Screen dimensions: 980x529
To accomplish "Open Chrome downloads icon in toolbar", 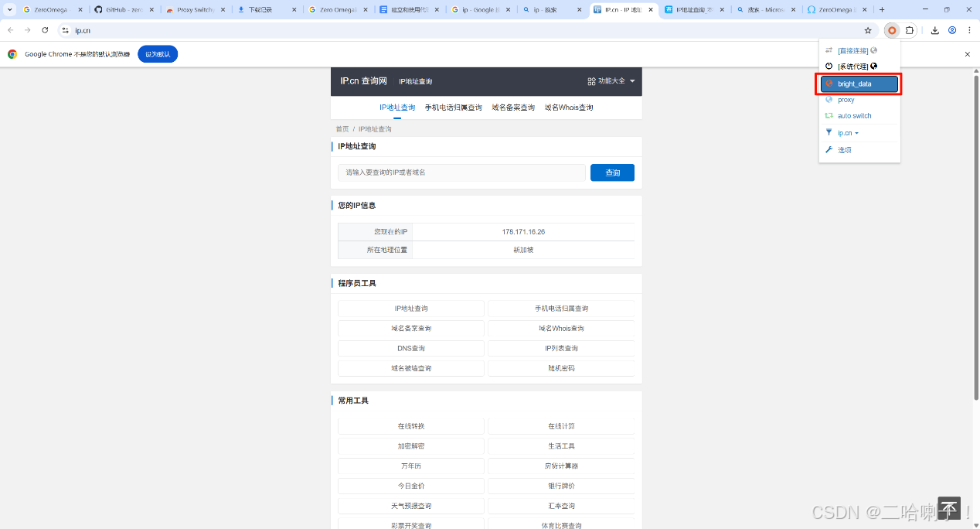I will click(x=934, y=30).
